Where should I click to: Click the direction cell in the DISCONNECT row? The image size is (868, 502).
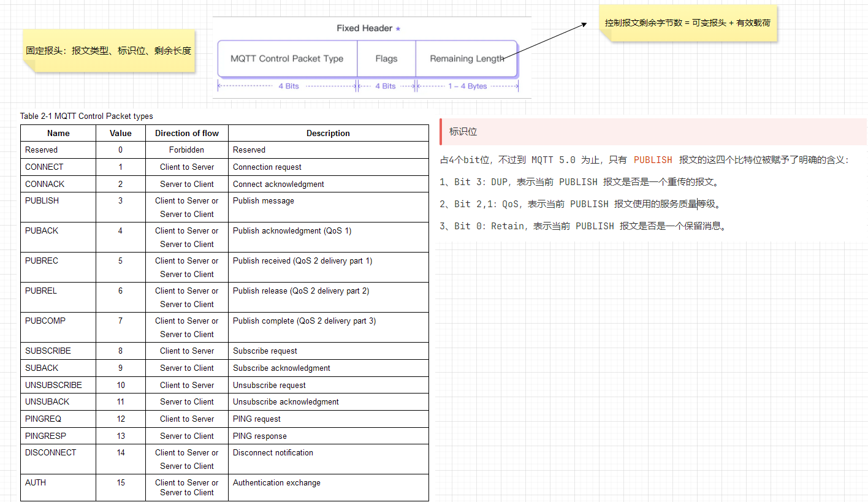click(x=187, y=459)
